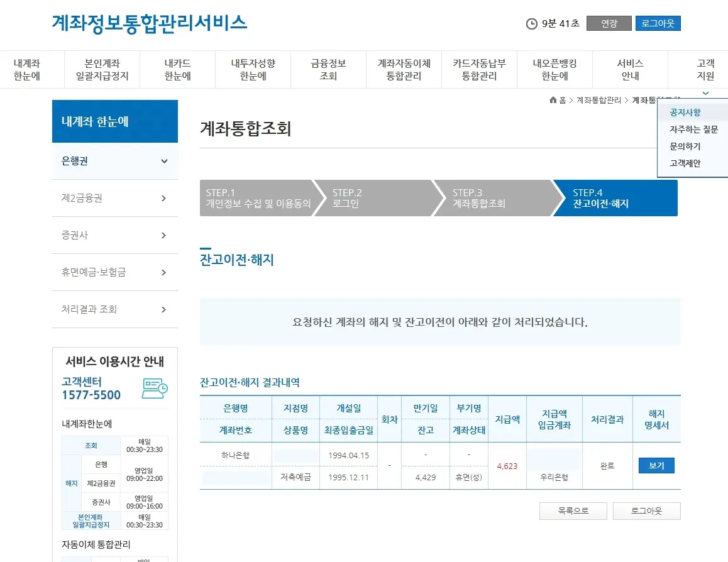
Task: Click the 은행권 sidebar label
Action: tap(75, 161)
